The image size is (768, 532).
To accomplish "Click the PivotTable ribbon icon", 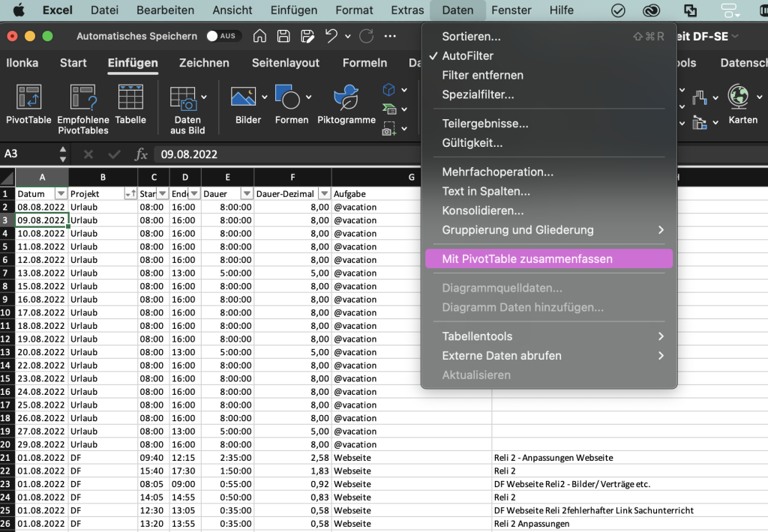I will click(28, 98).
